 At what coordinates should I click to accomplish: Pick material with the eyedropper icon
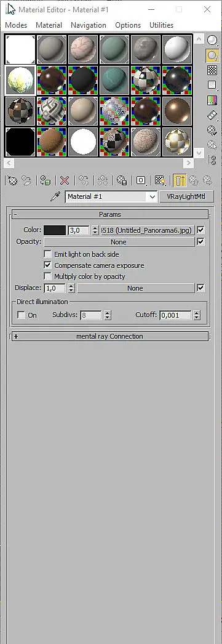[55, 197]
